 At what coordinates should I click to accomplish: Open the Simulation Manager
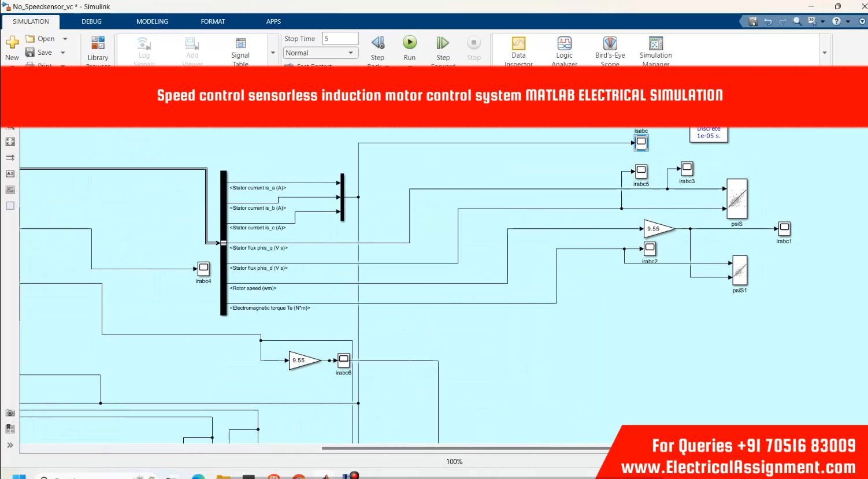click(655, 44)
